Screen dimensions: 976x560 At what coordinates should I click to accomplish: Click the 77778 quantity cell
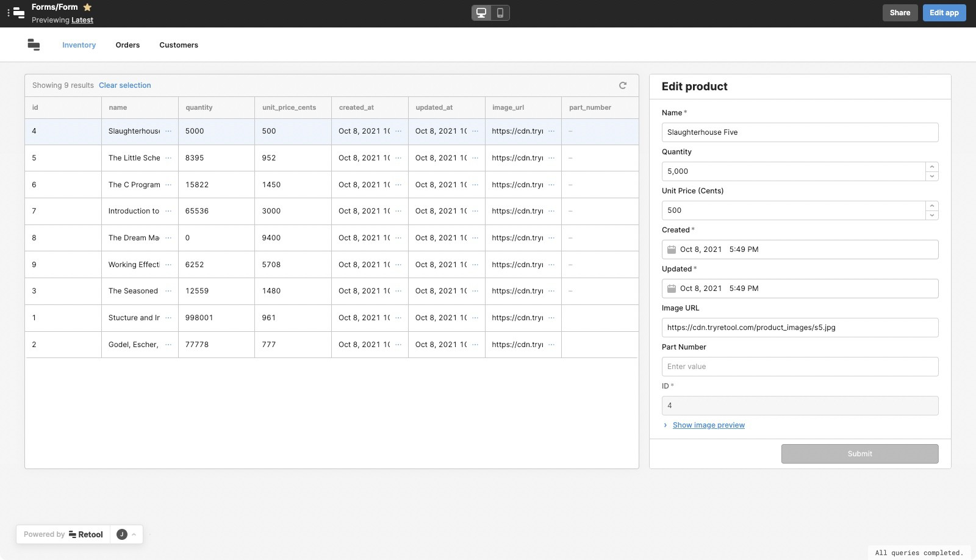click(217, 345)
